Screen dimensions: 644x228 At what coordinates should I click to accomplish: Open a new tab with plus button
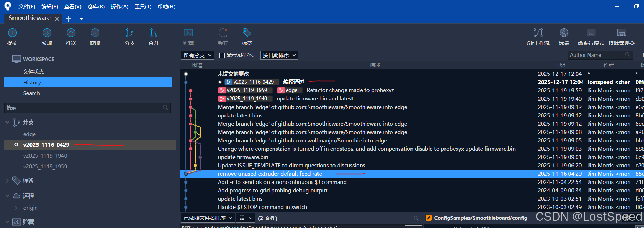coord(69,18)
